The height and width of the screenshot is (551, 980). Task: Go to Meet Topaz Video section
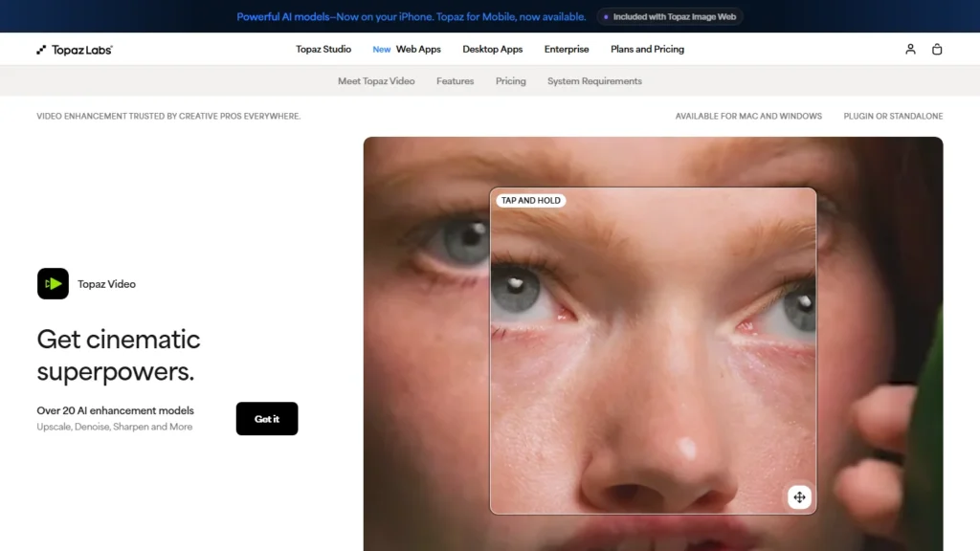[x=376, y=80]
